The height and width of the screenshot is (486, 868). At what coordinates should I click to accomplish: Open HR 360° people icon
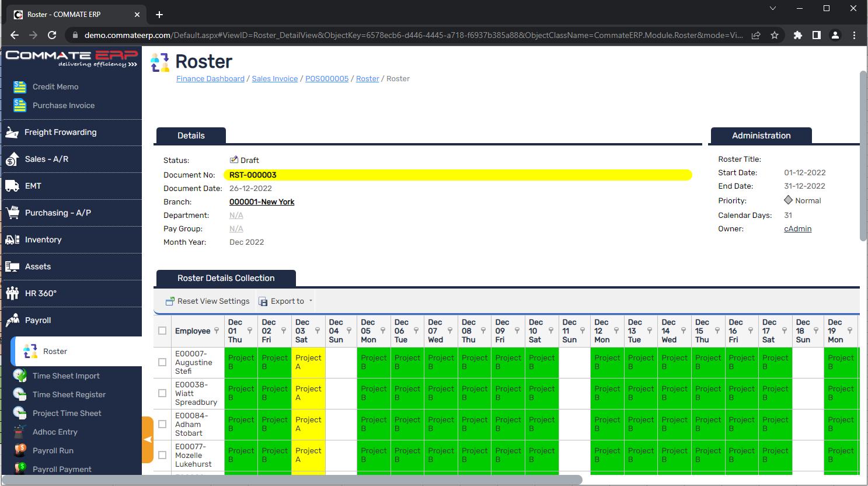coord(12,293)
